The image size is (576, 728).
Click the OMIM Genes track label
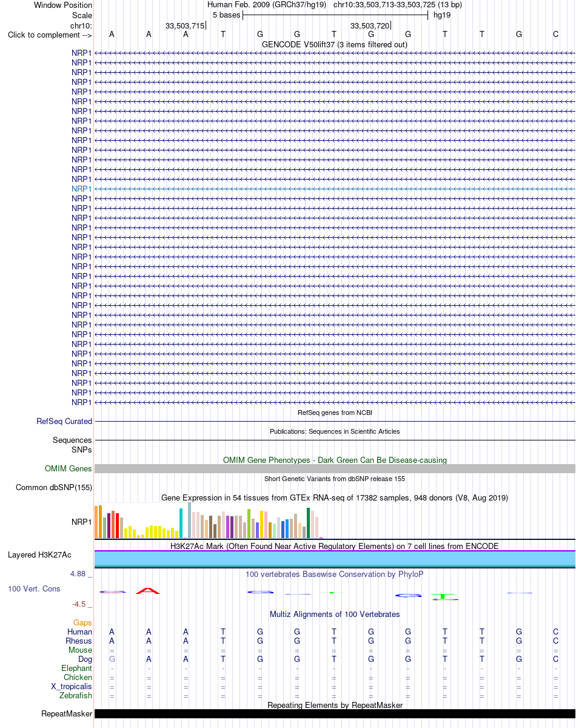pyautogui.click(x=69, y=468)
